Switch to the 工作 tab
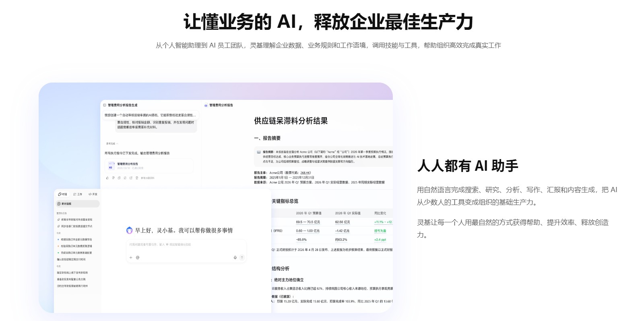The width and height of the screenshot is (644, 321). coord(78,194)
